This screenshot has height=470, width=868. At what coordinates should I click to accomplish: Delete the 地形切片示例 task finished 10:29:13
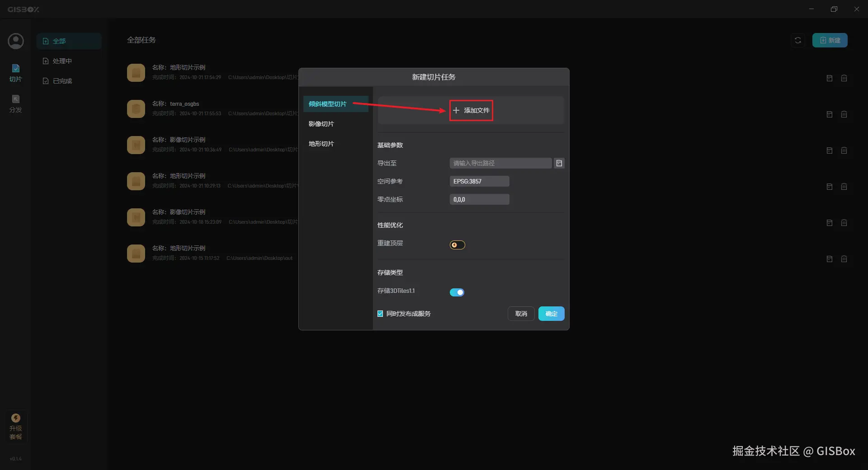(x=844, y=187)
